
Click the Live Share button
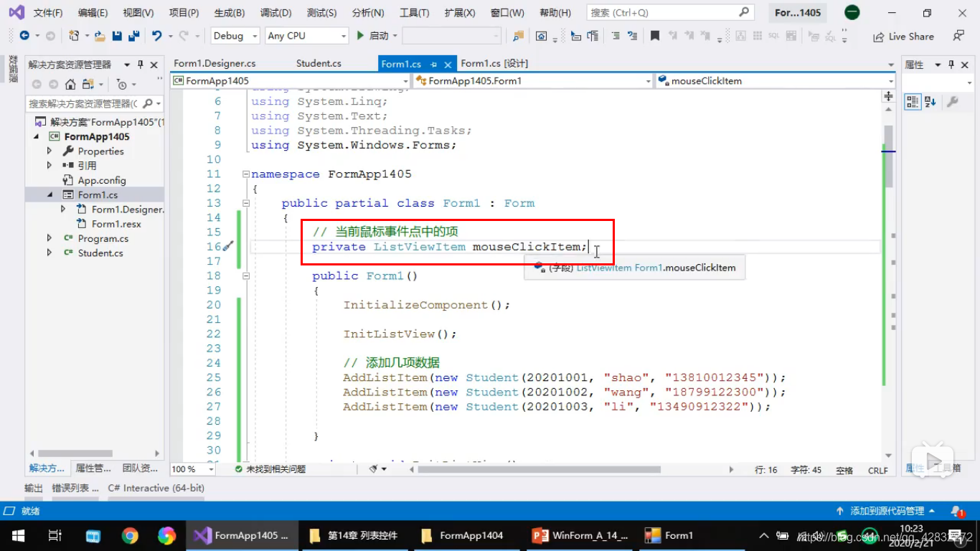903,37
